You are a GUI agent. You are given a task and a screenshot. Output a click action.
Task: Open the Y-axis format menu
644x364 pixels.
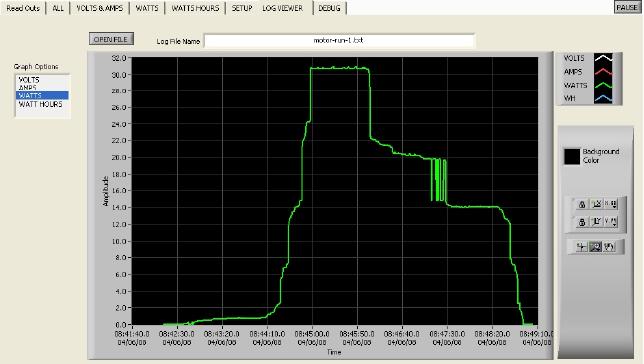[611, 222]
